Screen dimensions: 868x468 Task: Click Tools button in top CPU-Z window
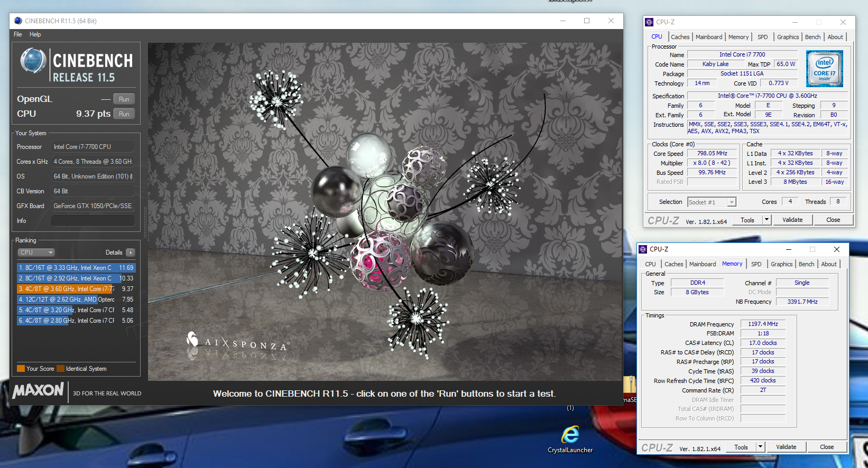tap(747, 220)
